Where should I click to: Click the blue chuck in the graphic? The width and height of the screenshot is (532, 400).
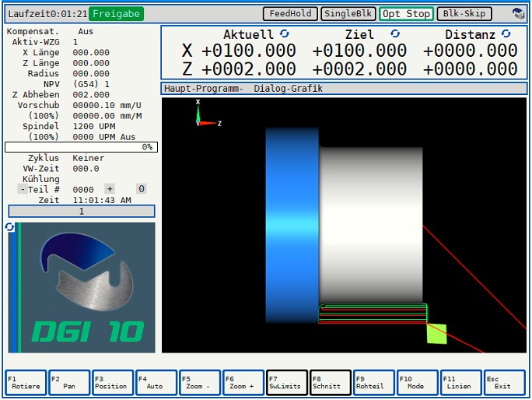(292, 225)
